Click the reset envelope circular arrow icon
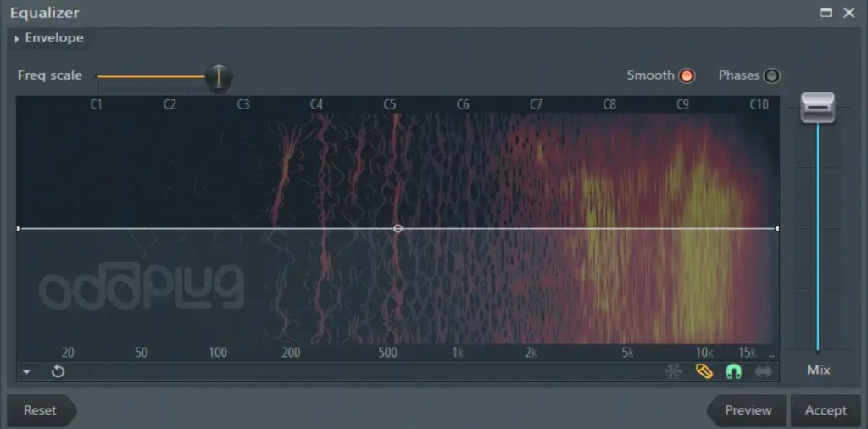868x429 pixels. 58,371
